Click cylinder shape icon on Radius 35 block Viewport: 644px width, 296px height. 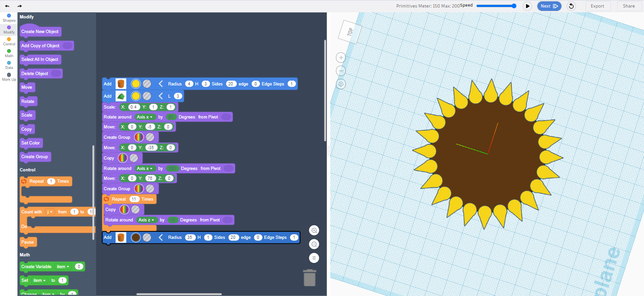(121, 237)
